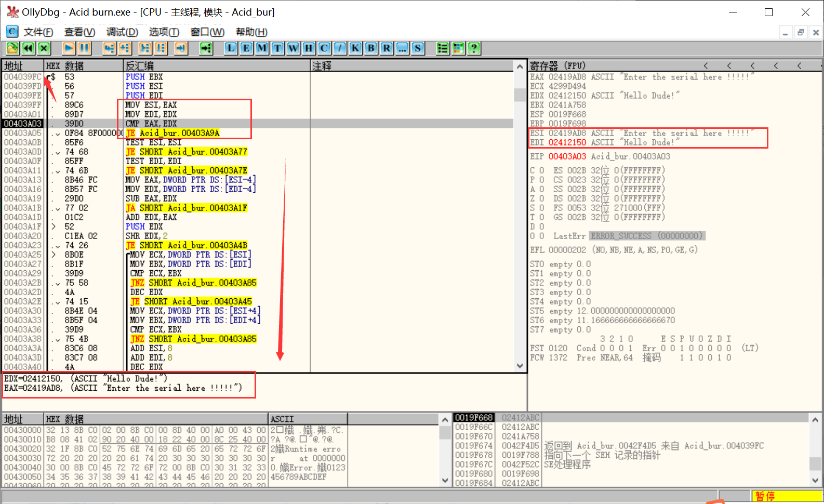Show Run trace with the ... button

[402, 48]
